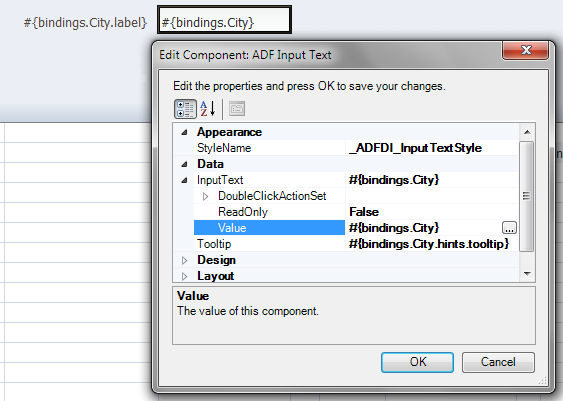Viewport: 563px width, 401px height.
Task: Expand the Design category
Action: [184, 260]
